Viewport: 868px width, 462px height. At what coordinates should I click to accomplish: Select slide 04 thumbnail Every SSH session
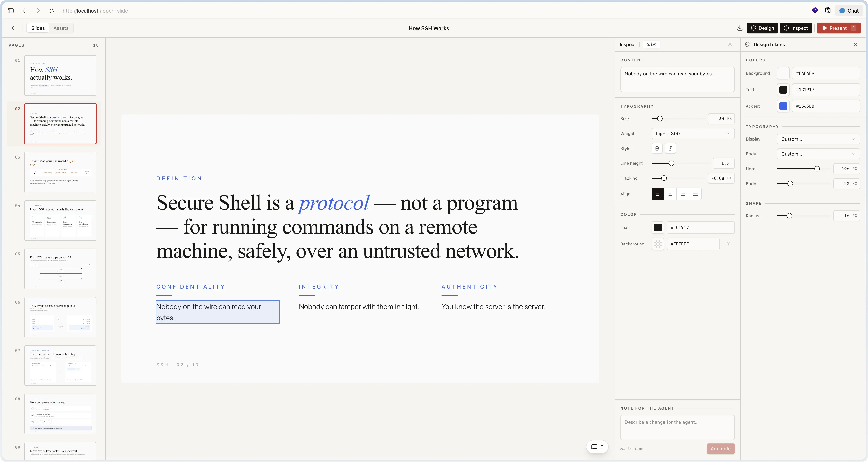pyautogui.click(x=60, y=221)
